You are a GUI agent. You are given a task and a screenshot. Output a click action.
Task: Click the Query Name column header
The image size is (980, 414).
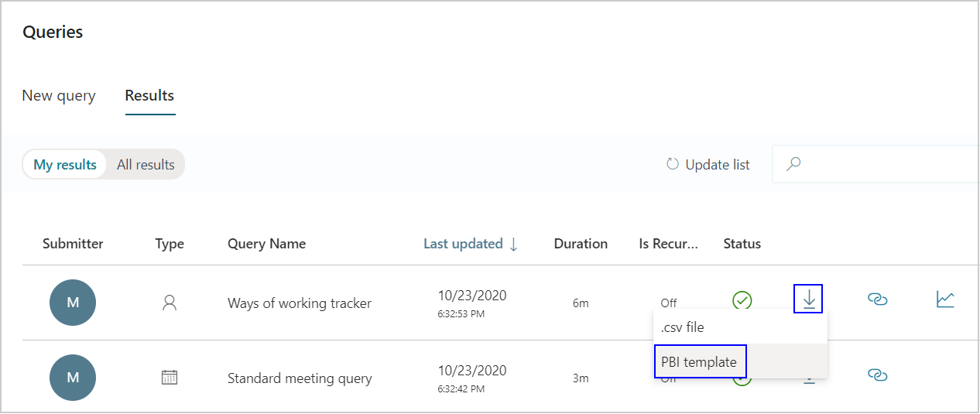[x=266, y=244]
